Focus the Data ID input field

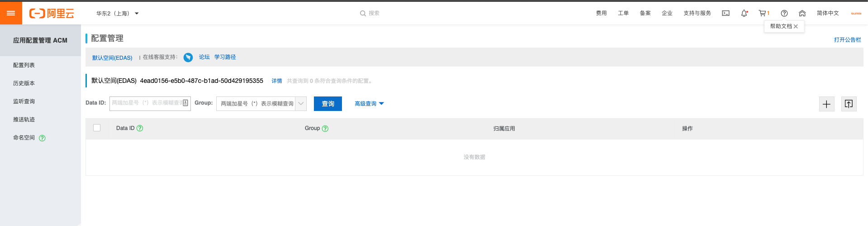click(x=146, y=103)
